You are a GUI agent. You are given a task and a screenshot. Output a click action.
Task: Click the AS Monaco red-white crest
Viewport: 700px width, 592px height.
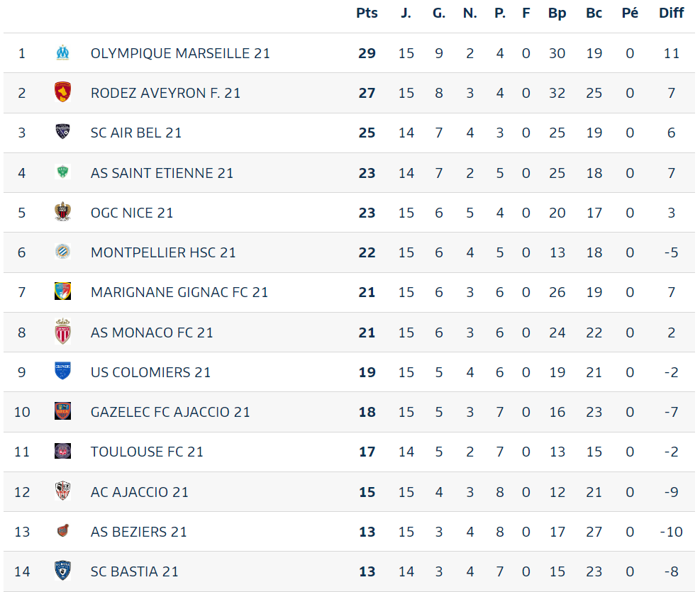pyautogui.click(x=63, y=332)
